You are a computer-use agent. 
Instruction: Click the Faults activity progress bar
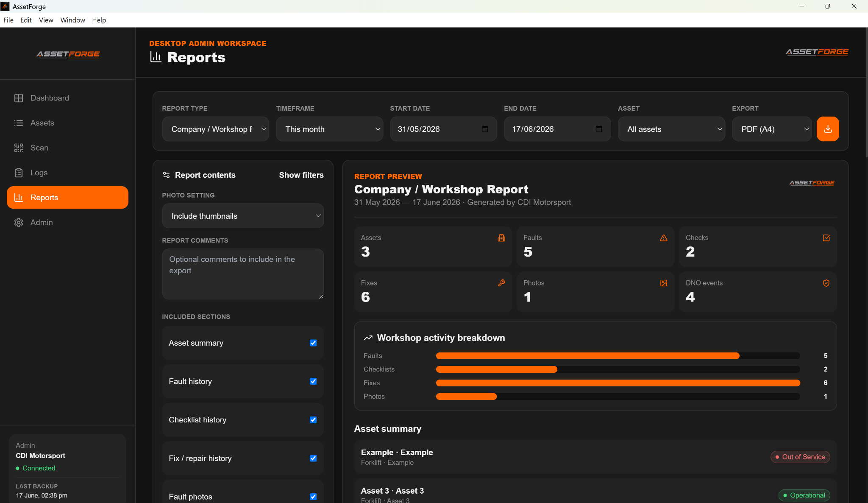(618, 356)
